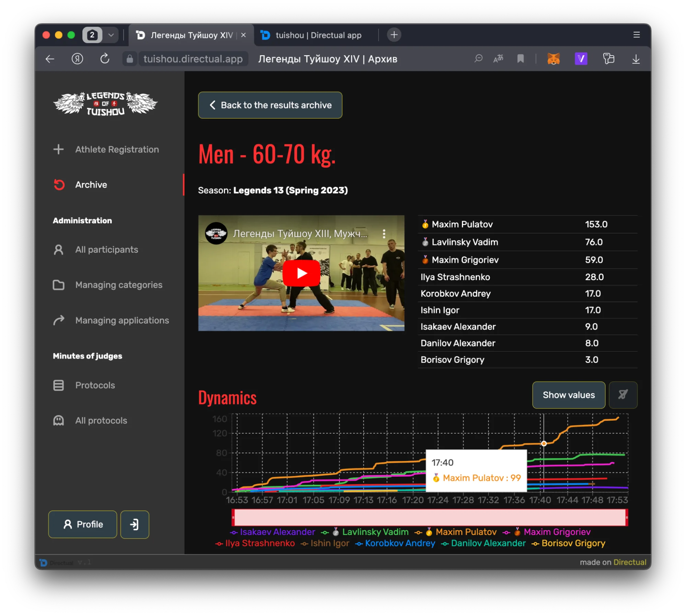Open the YouTube video three-dot menu
The image size is (686, 616).
[384, 234]
